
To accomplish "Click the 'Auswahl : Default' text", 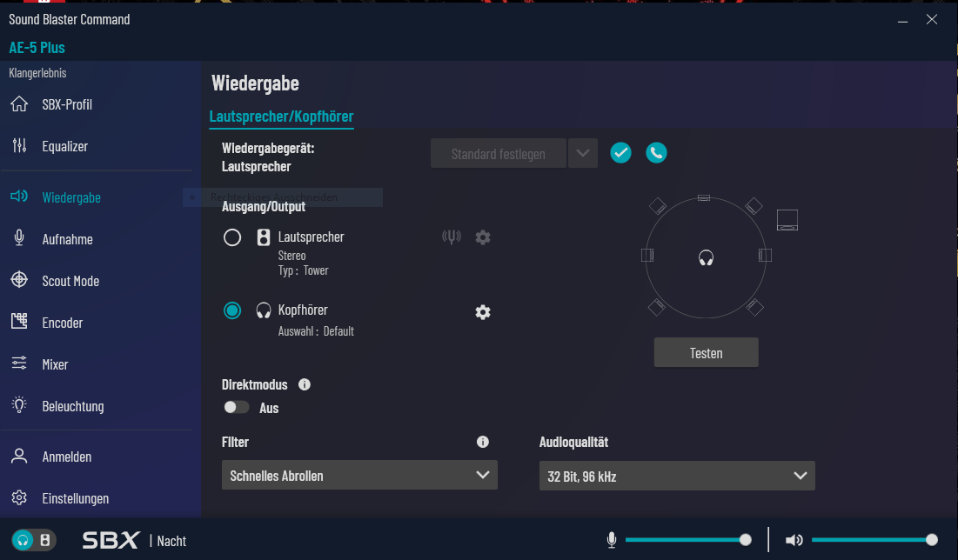I will click(x=316, y=331).
